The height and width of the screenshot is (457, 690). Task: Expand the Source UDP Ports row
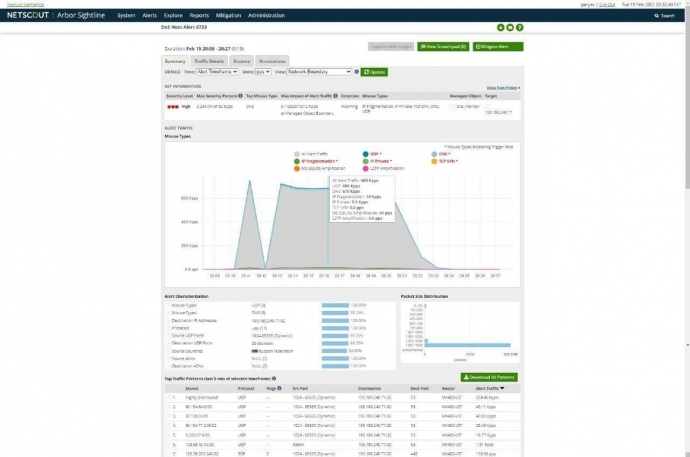click(x=168, y=336)
